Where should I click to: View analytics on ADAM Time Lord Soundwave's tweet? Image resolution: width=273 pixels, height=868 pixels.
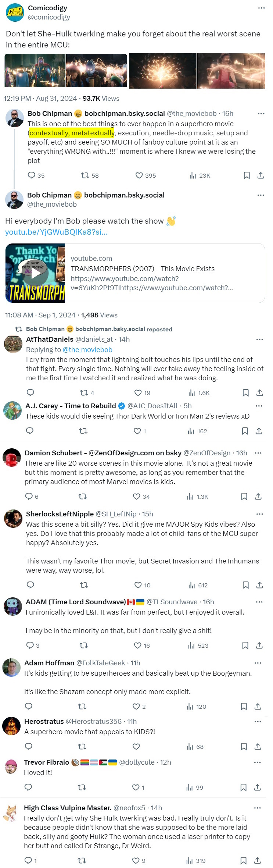tap(191, 645)
